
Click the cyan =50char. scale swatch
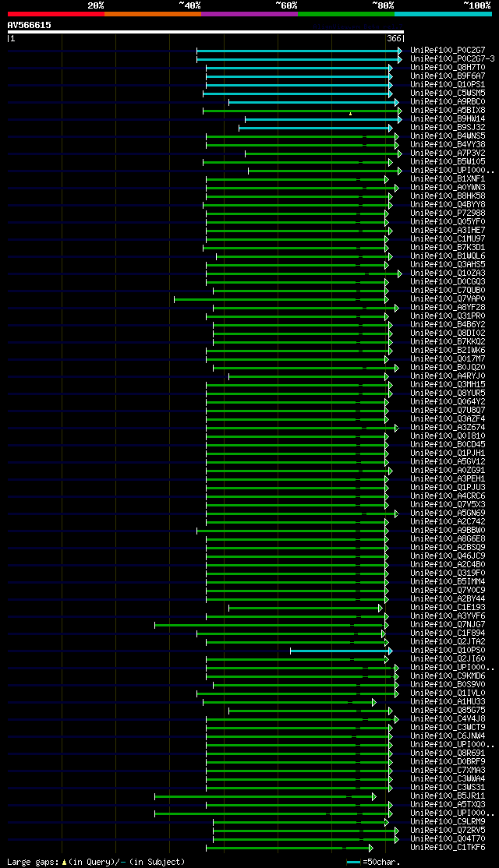point(353,863)
